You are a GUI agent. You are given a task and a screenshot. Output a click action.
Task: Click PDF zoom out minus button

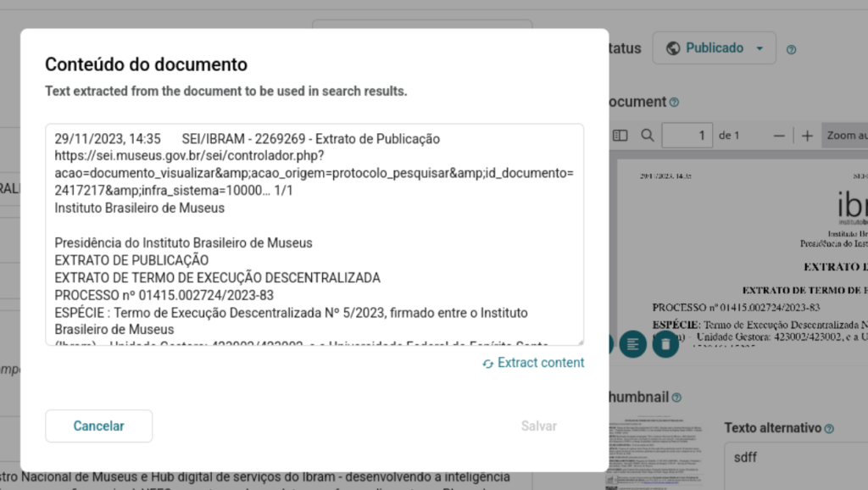point(779,136)
